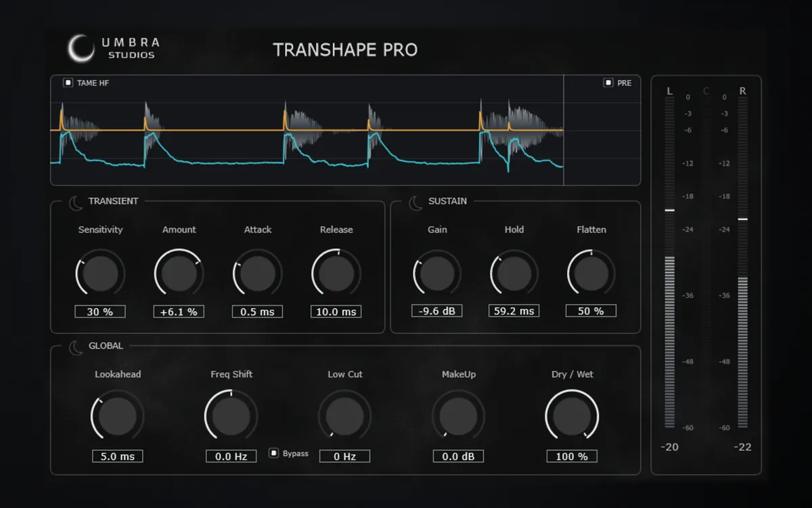The height and width of the screenshot is (508, 812).
Task: Select the Attack 0.5 ms value field
Action: coord(257,312)
